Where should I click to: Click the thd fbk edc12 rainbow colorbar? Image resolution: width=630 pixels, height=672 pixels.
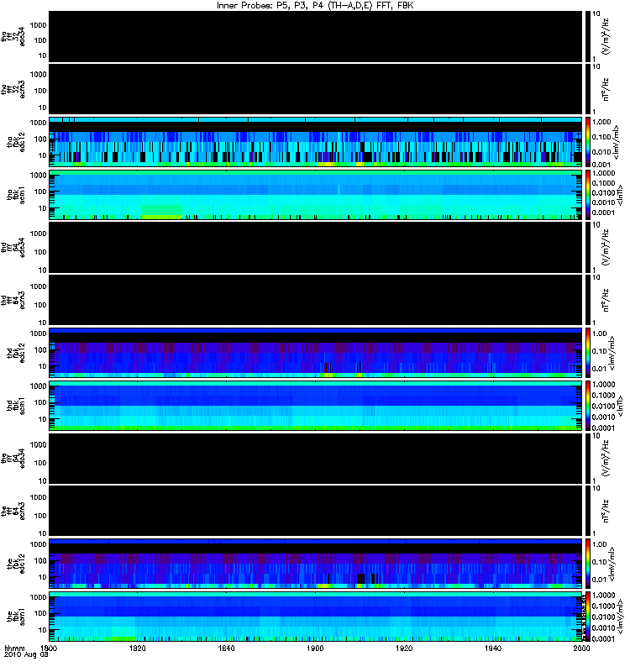(588, 353)
